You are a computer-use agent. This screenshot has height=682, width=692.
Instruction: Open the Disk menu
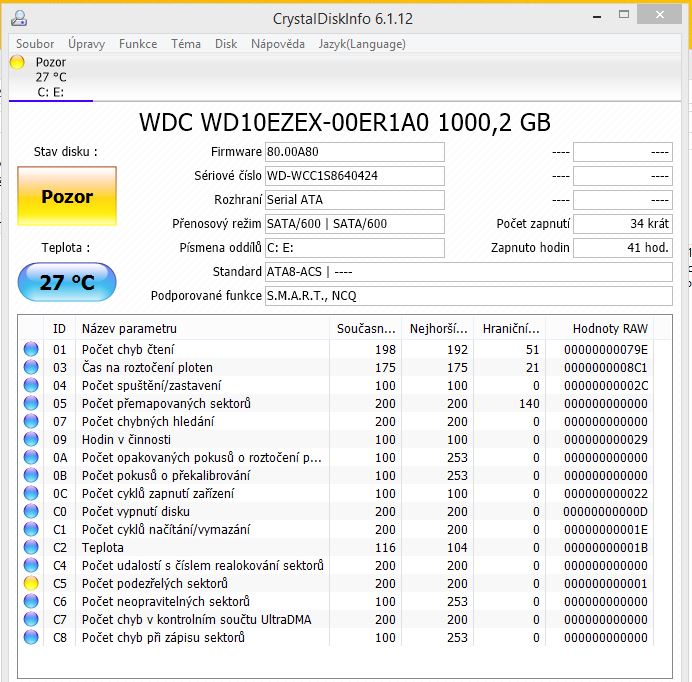226,44
